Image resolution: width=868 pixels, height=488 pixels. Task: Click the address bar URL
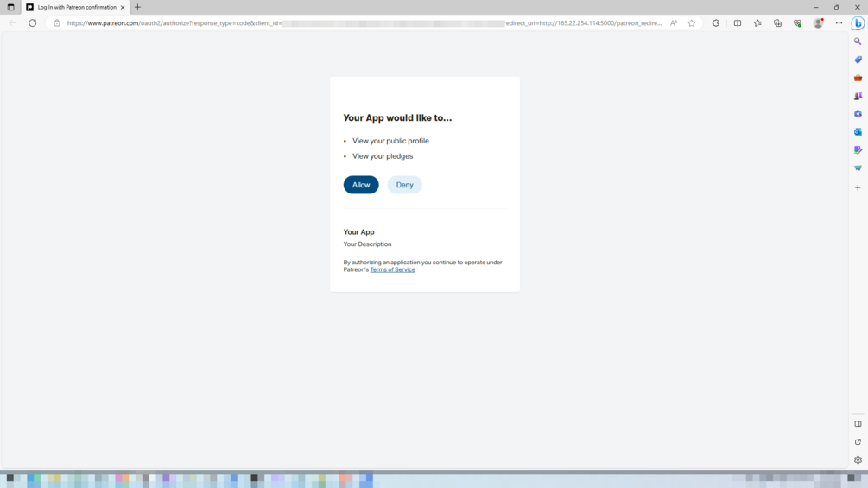[x=364, y=23]
